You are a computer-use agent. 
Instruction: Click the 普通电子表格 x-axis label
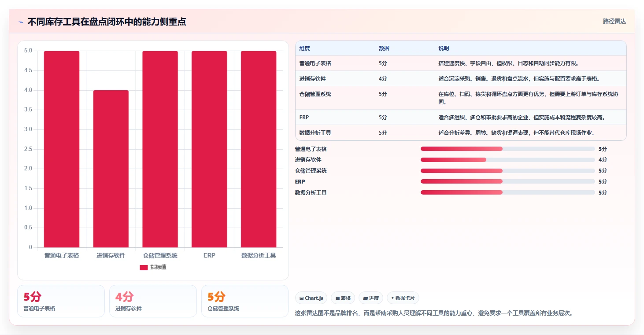pos(62,255)
